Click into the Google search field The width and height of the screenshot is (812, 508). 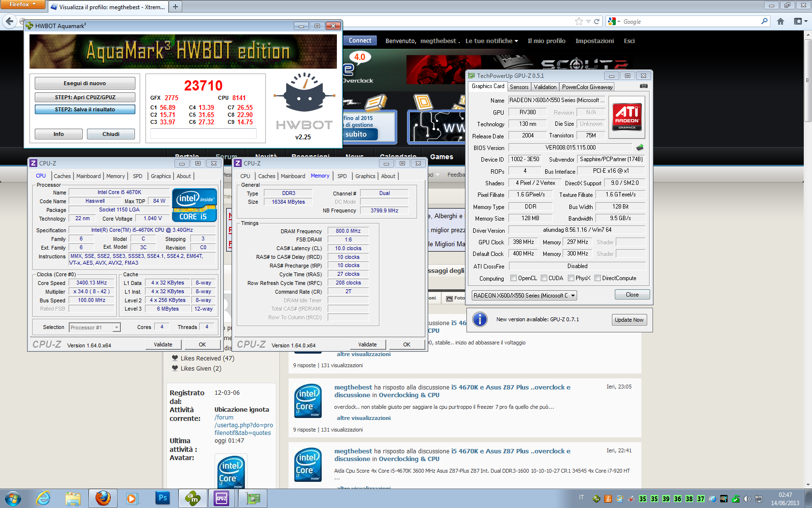(x=691, y=22)
